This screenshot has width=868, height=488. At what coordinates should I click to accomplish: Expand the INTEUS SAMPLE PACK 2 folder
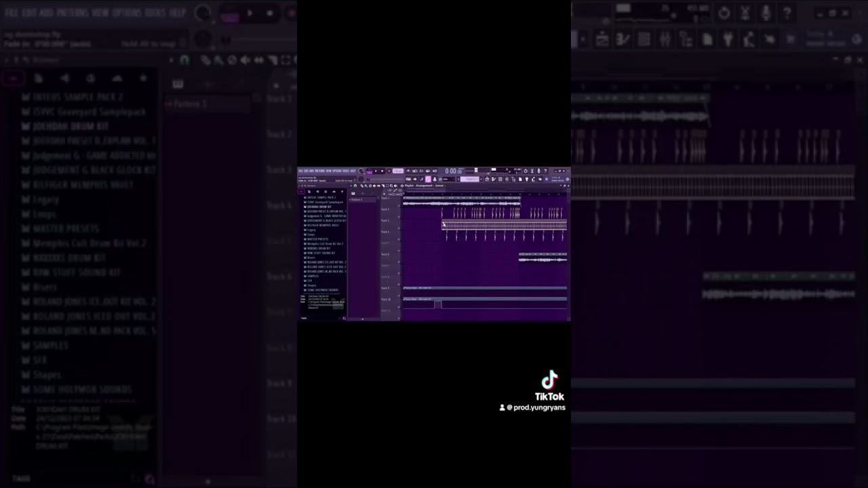320,197
